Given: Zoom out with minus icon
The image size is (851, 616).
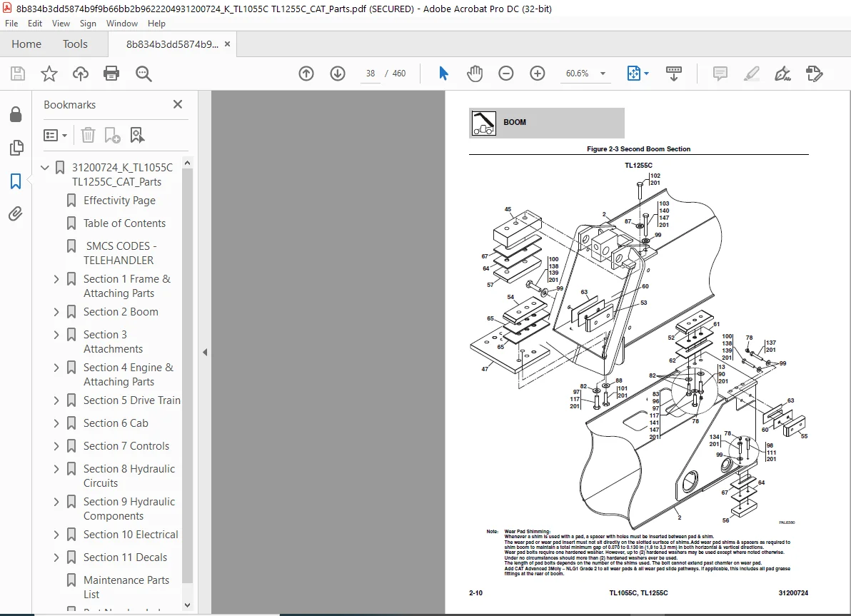Looking at the screenshot, I should 506,74.
